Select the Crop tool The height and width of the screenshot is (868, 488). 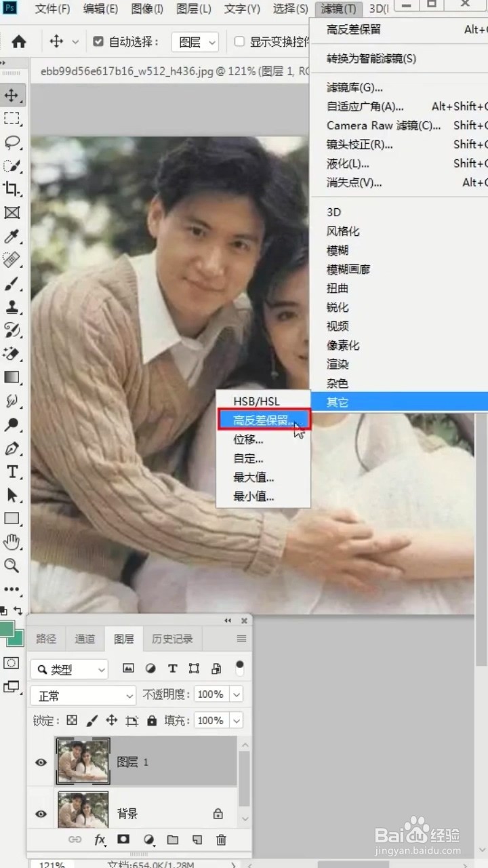click(x=12, y=189)
